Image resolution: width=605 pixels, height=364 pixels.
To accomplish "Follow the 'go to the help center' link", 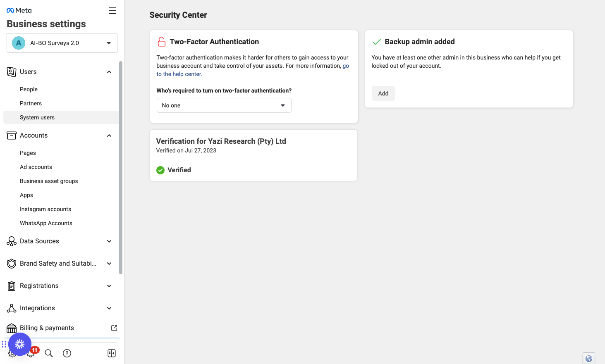I will 179,74.
